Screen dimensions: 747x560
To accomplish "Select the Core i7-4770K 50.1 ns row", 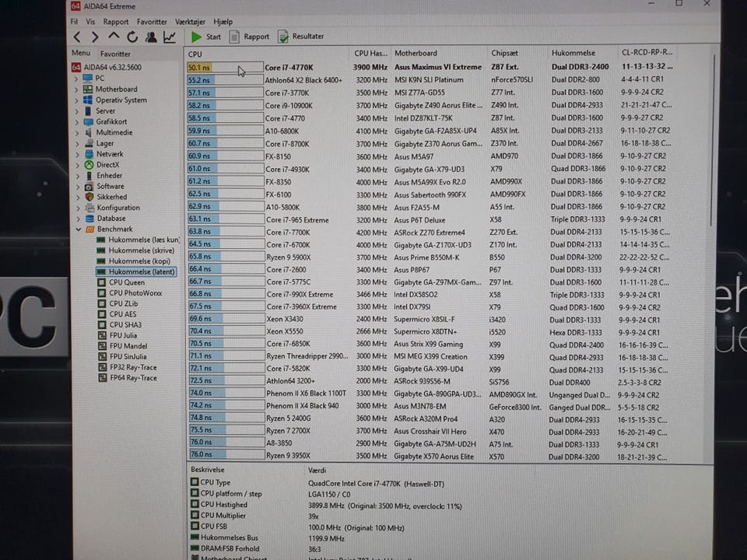I will 431,67.
